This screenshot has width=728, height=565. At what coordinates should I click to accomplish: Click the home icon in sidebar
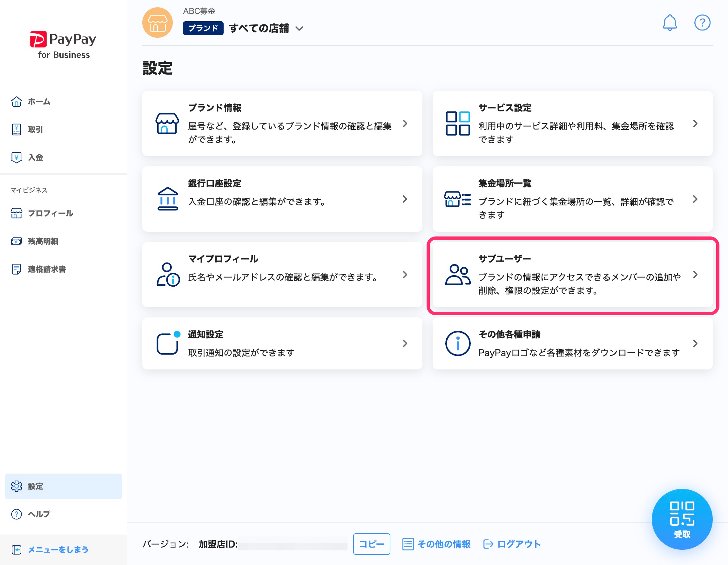pos(16,102)
